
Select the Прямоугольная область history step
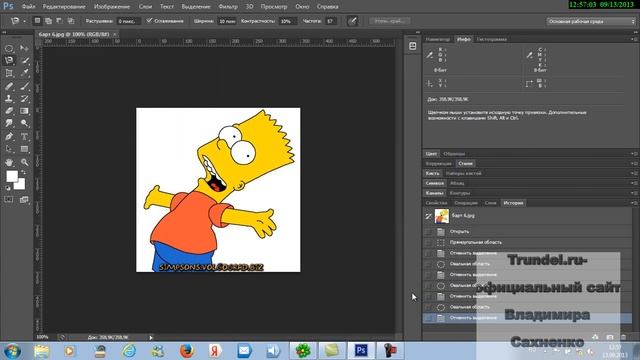point(527,242)
